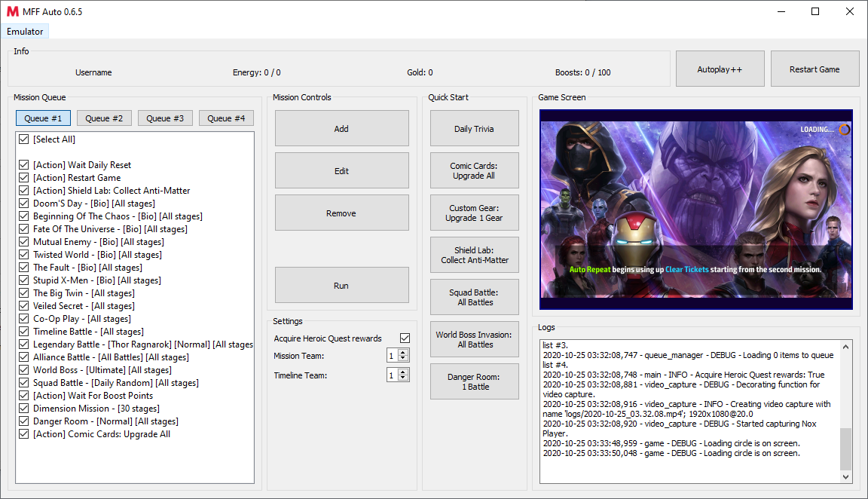868x499 pixels.
Task: Click the Restart Game button
Action: tap(815, 69)
